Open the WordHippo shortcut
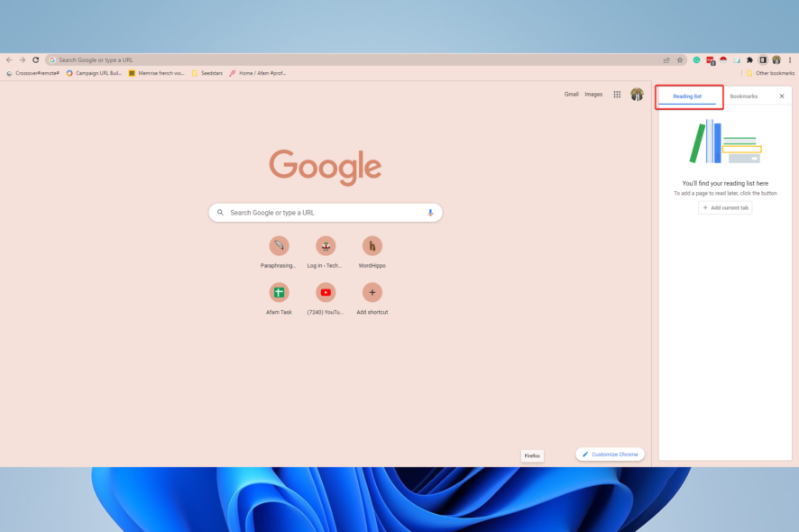 (372, 252)
